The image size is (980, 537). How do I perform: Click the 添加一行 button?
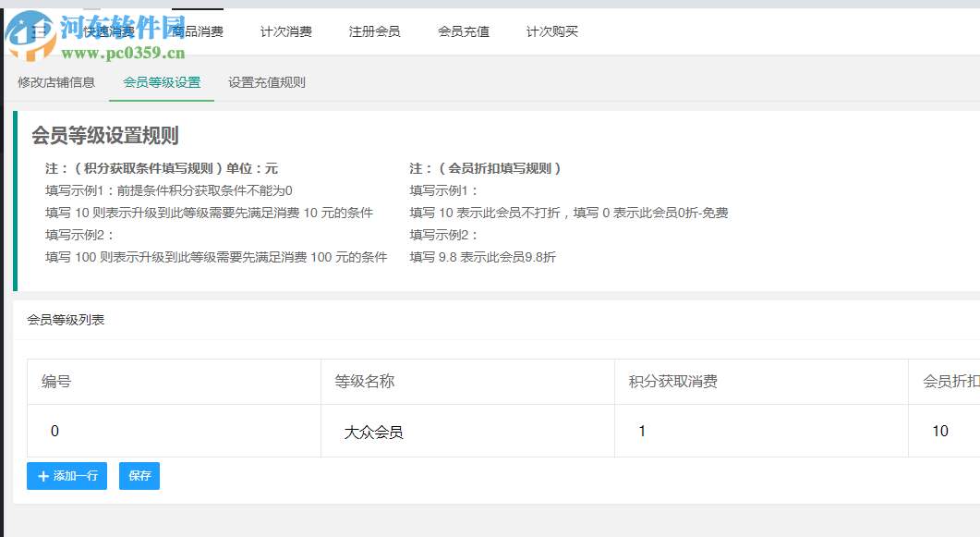tap(66, 476)
